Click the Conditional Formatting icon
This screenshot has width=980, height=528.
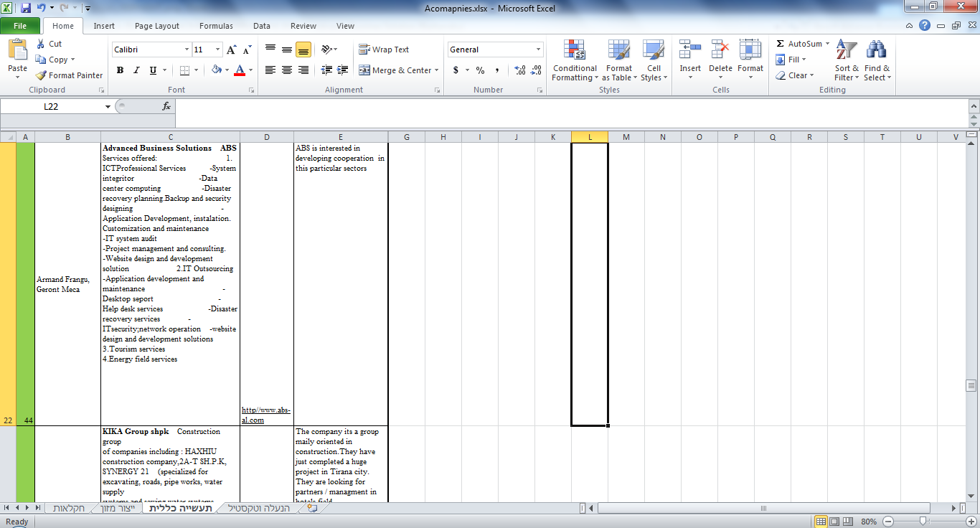pyautogui.click(x=574, y=50)
